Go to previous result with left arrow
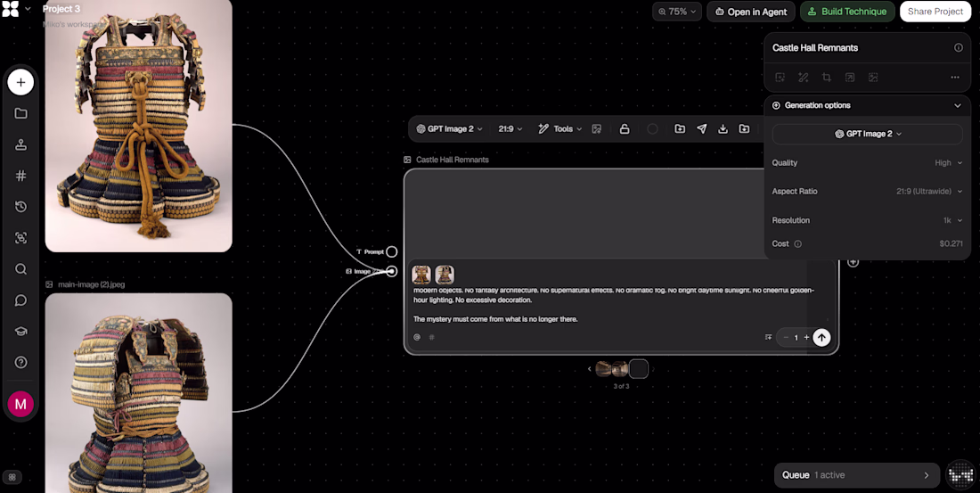Screen dimensions: 980x493 click(x=590, y=369)
